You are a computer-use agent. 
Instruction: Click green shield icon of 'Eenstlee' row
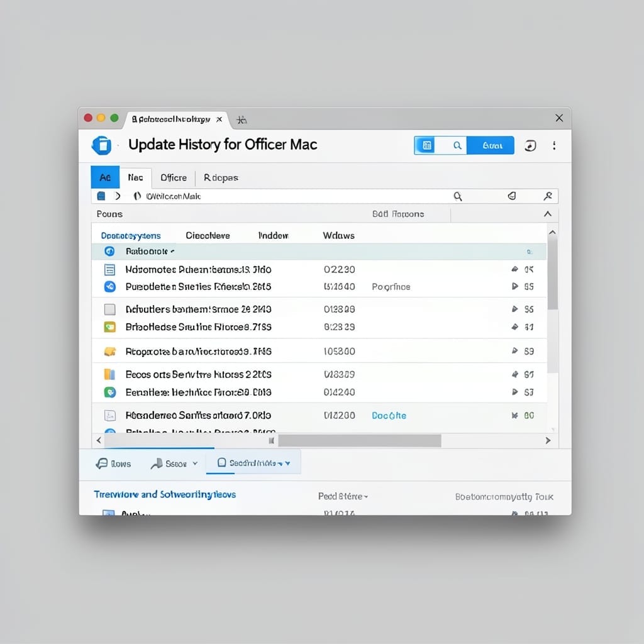click(x=109, y=392)
